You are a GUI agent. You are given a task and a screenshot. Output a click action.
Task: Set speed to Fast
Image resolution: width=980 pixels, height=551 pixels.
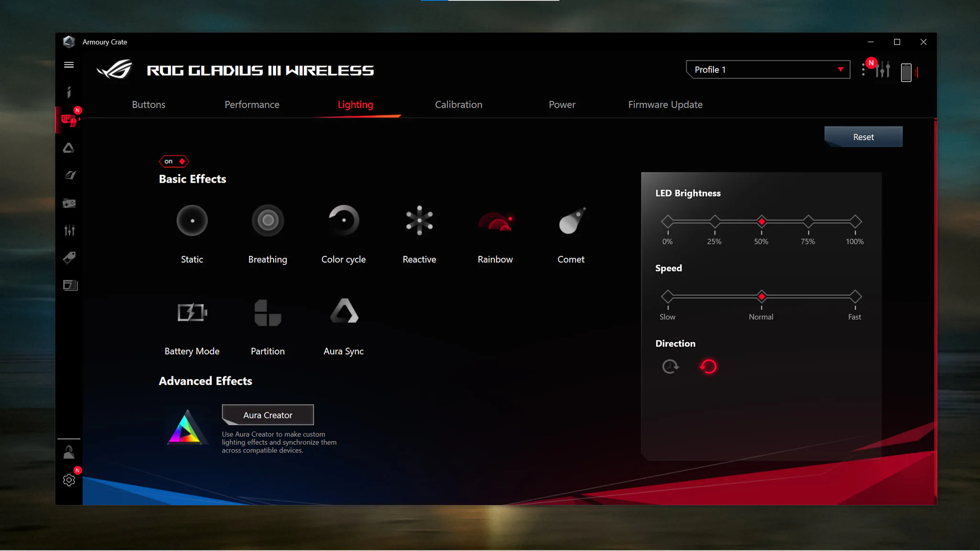coord(855,297)
